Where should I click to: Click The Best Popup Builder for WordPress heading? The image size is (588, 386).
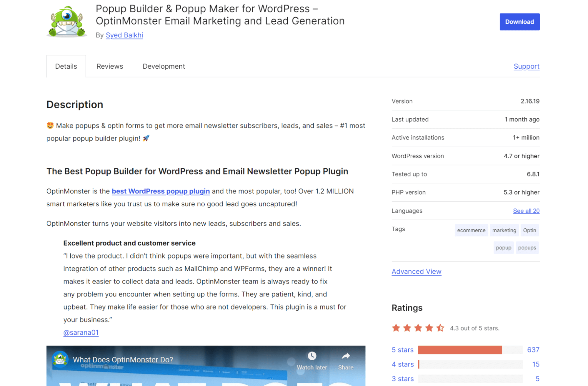[x=197, y=171]
